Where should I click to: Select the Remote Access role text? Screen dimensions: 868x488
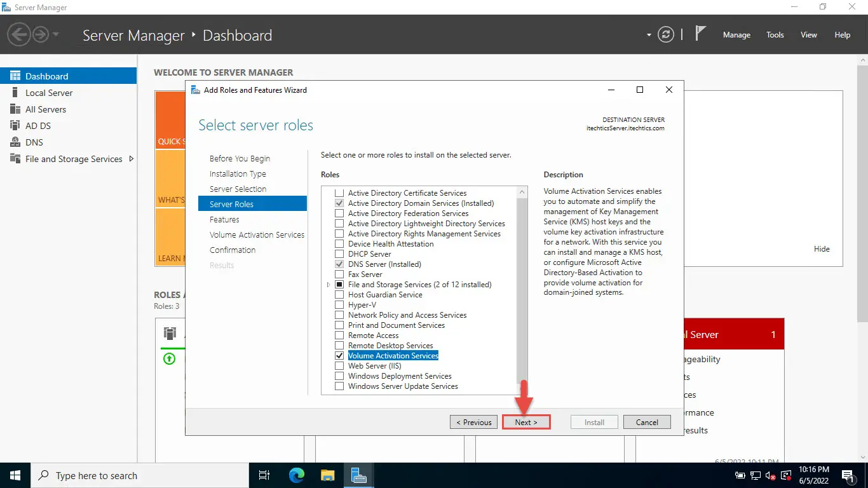374,335
